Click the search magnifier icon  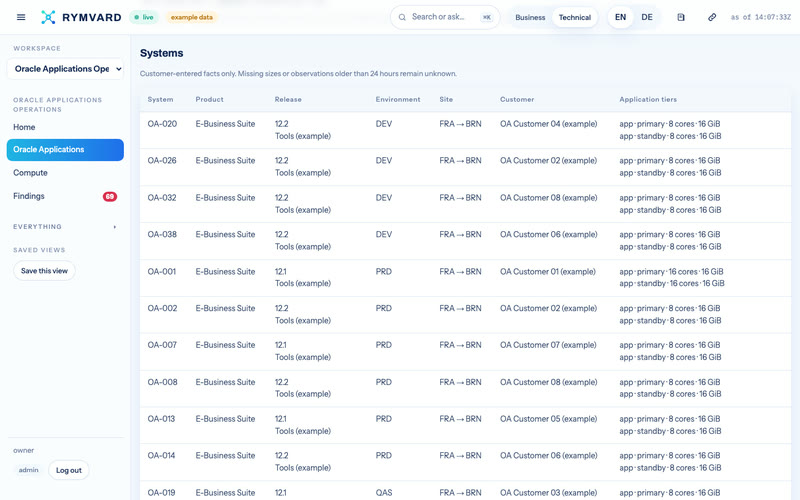coord(402,17)
